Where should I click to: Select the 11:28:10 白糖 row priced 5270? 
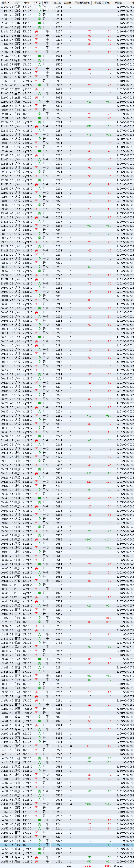(67, 622)
